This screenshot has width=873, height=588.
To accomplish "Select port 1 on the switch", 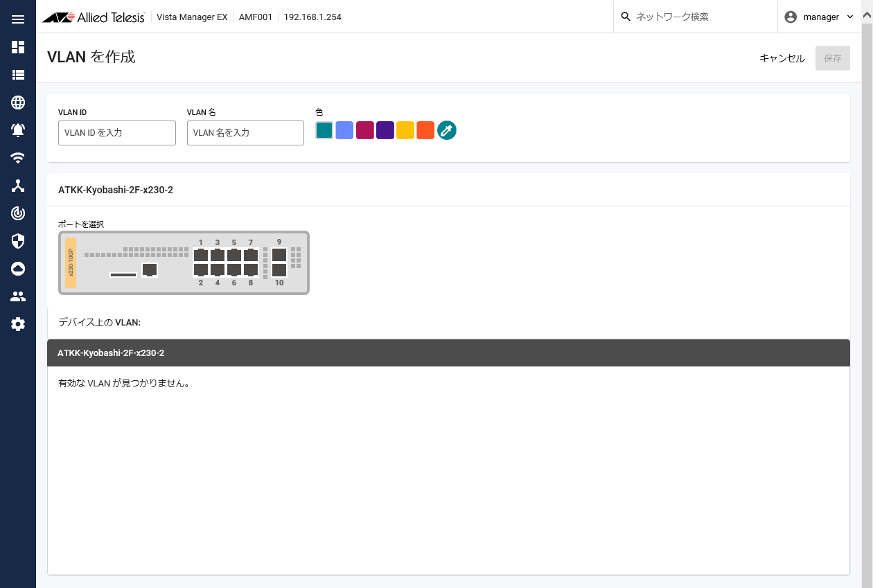I will point(201,255).
